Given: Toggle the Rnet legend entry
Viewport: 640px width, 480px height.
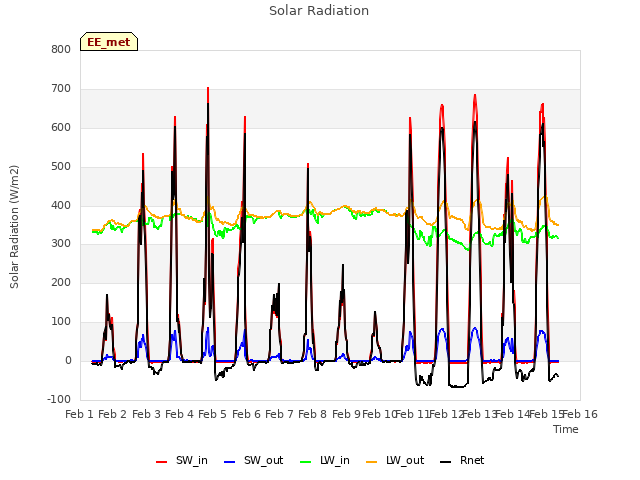Looking at the screenshot, I should tap(462, 460).
